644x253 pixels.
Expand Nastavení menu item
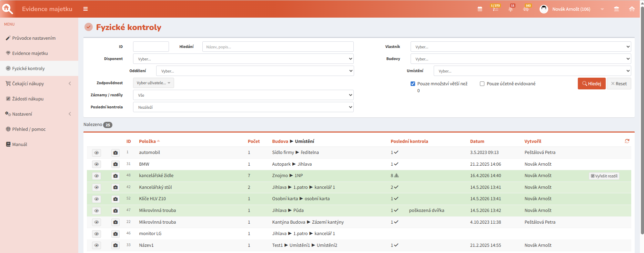(39, 114)
